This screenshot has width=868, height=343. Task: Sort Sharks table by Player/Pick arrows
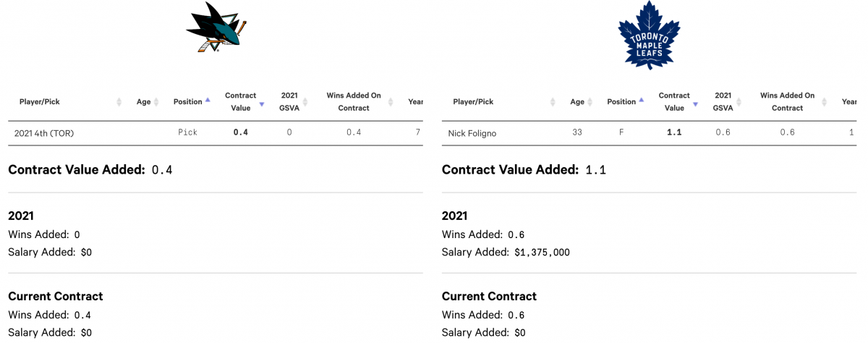(x=119, y=102)
